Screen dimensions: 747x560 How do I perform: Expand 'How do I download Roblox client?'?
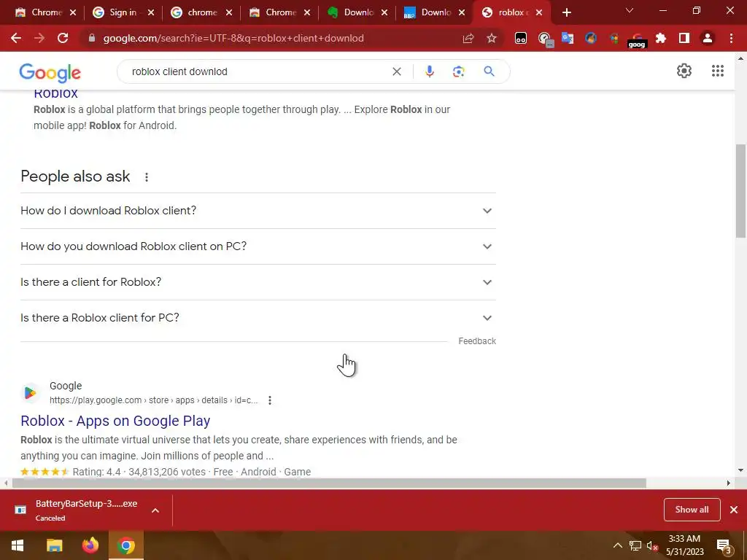(258, 211)
